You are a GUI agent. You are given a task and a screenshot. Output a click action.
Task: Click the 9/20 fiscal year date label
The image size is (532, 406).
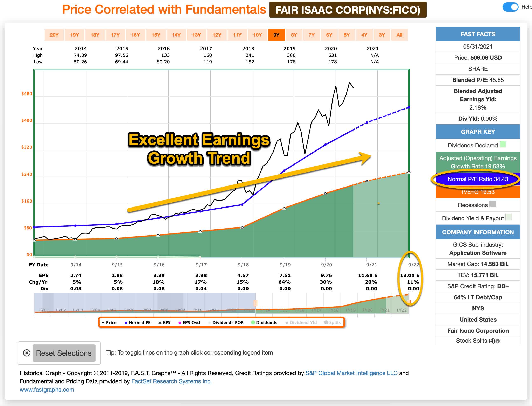point(326,265)
